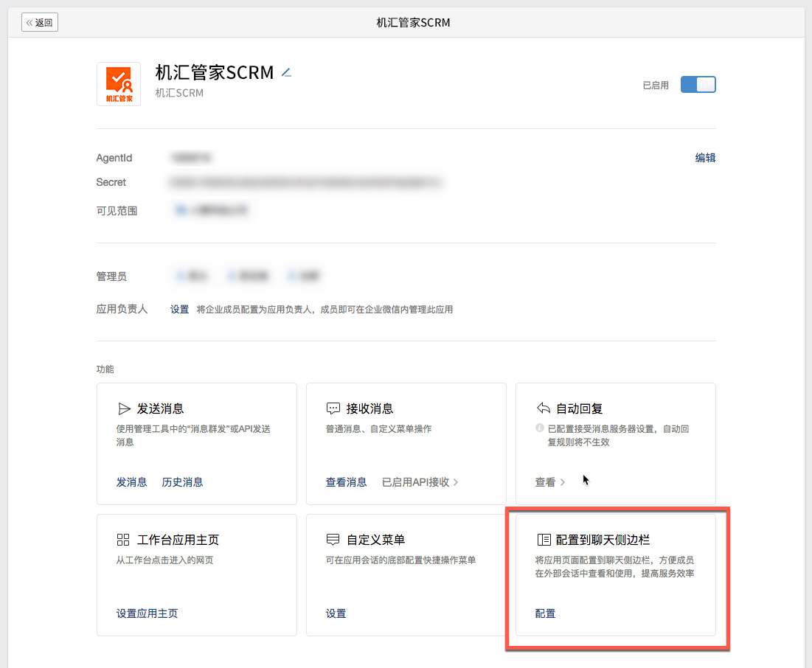
Task: Select the 配置到聊天侧边栏 card title
Action: point(603,540)
